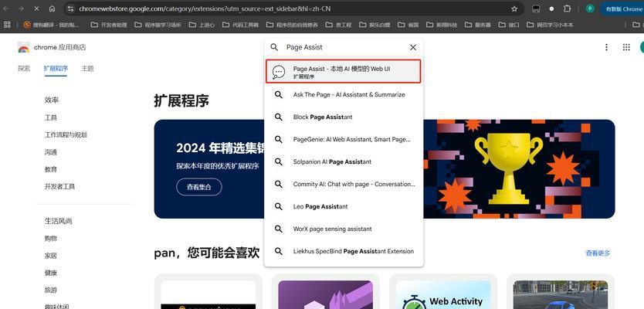
Task: Open the 开发者助理 bookmark folder
Action: click(x=109, y=25)
